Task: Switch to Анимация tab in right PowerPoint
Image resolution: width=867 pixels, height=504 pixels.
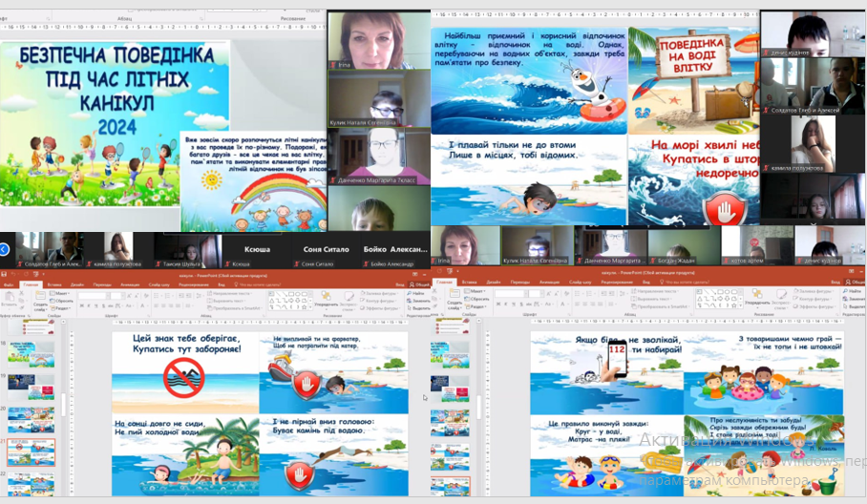Action: coord(549,283)
